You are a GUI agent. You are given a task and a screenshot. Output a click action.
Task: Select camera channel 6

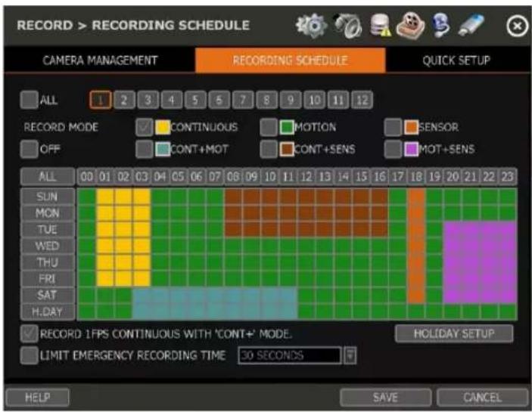[x=219, y=100]
